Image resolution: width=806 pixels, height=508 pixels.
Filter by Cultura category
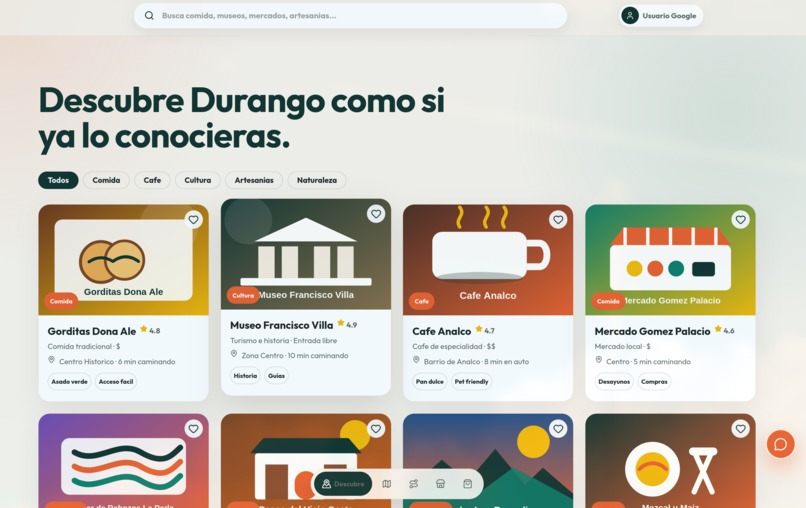[198, 180]
